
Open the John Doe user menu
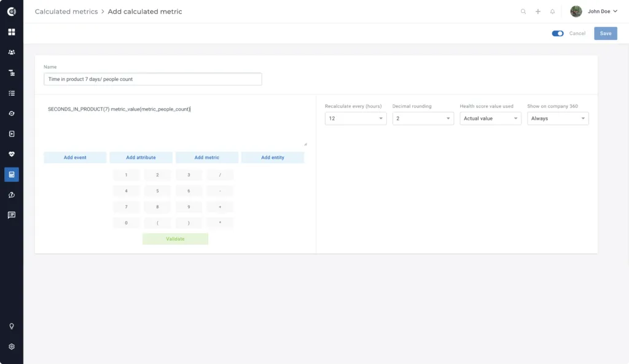tap(594, 12)
